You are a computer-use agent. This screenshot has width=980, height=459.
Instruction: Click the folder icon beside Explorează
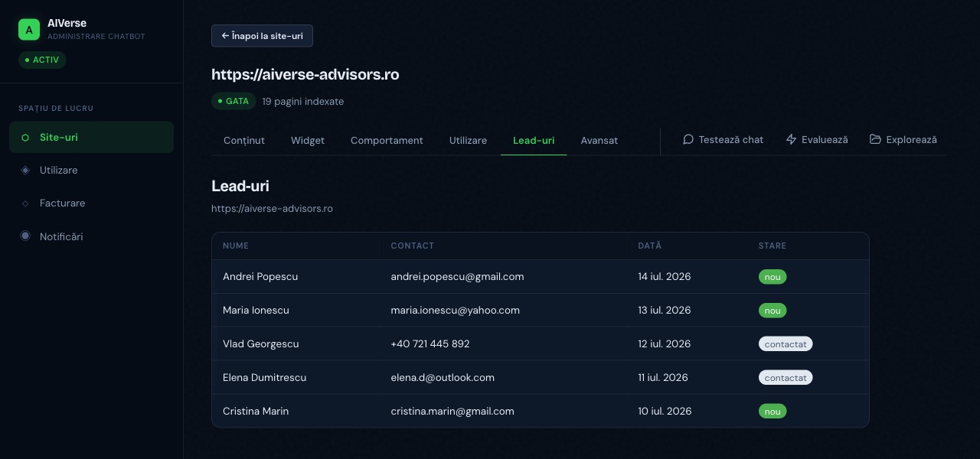point(875,139)
